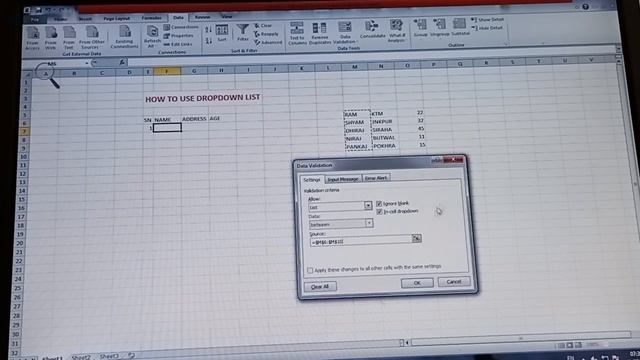Click OK in Data Validation dialog
The image size is (640, 360).
(x=417, y=283)
